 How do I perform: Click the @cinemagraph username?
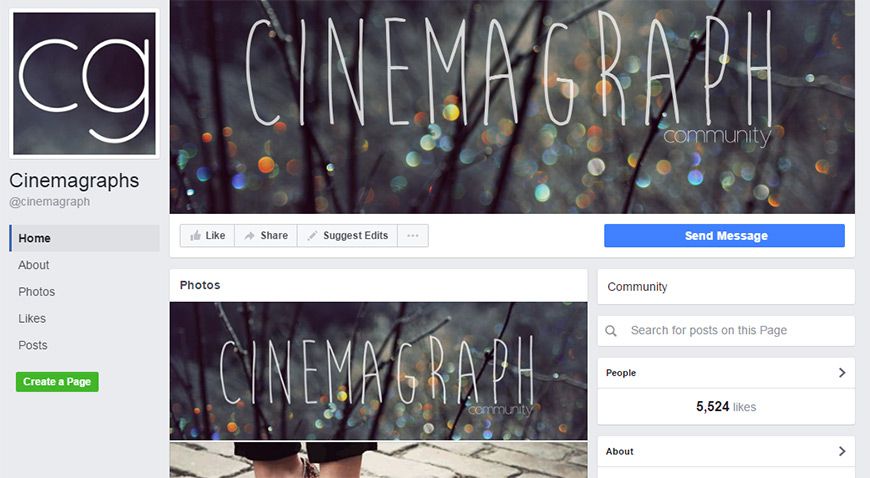click(49, 202)
